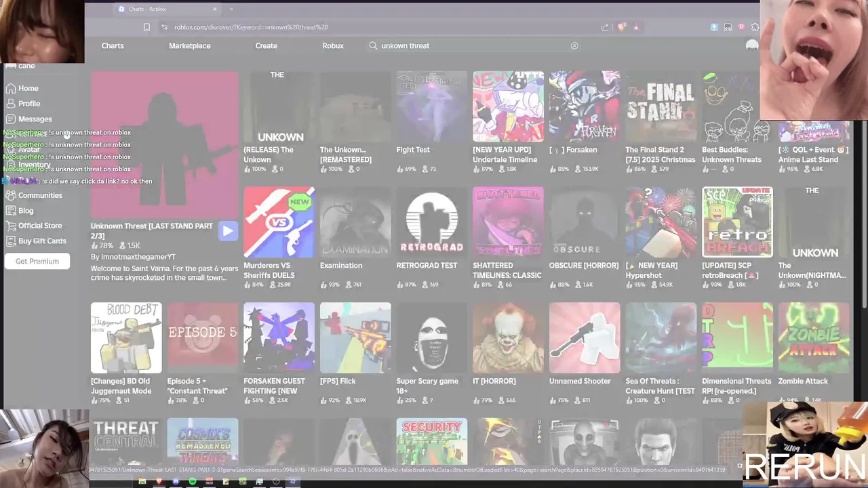The height and width of the screenshot is (488, 868).
Task: Open the "Forsaken" game tile
Action: point(585,122)
